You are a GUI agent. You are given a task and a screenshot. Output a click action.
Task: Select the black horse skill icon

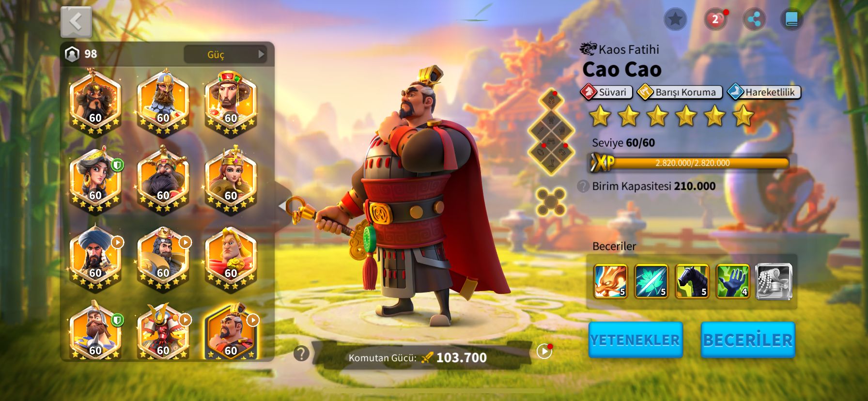pos(692,281)
